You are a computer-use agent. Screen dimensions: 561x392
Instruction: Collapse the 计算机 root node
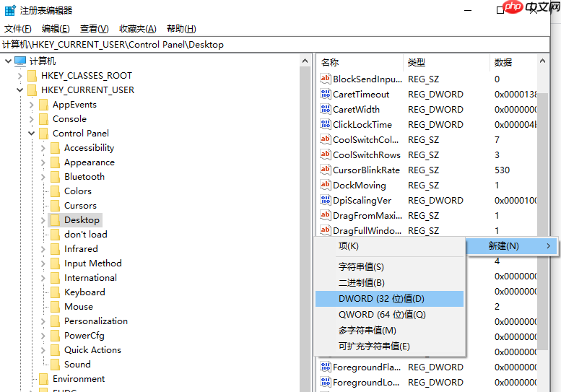[x=8, y=61]
